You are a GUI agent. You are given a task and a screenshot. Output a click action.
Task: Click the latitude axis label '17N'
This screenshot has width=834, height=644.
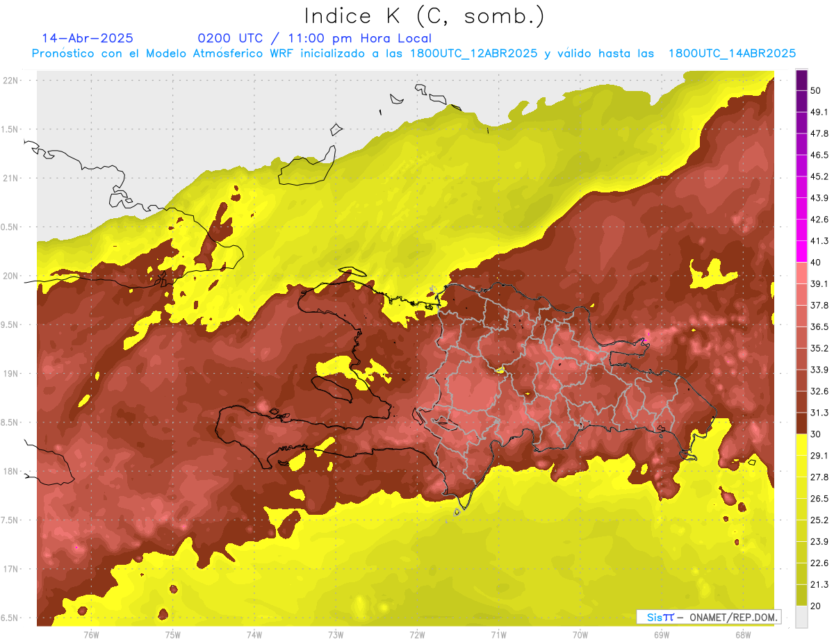click(x=12, y=569)
